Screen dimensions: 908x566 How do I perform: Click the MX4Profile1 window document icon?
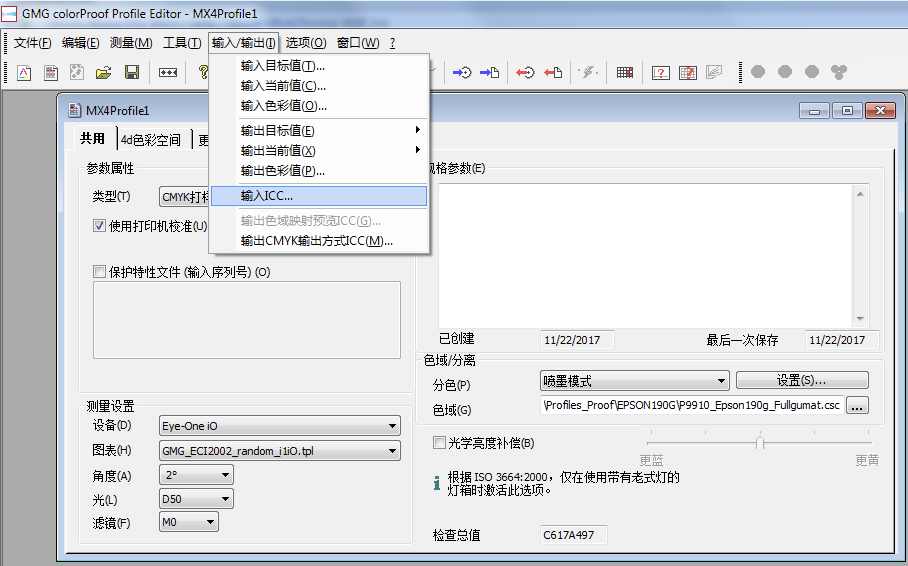[x=74, y=110]
